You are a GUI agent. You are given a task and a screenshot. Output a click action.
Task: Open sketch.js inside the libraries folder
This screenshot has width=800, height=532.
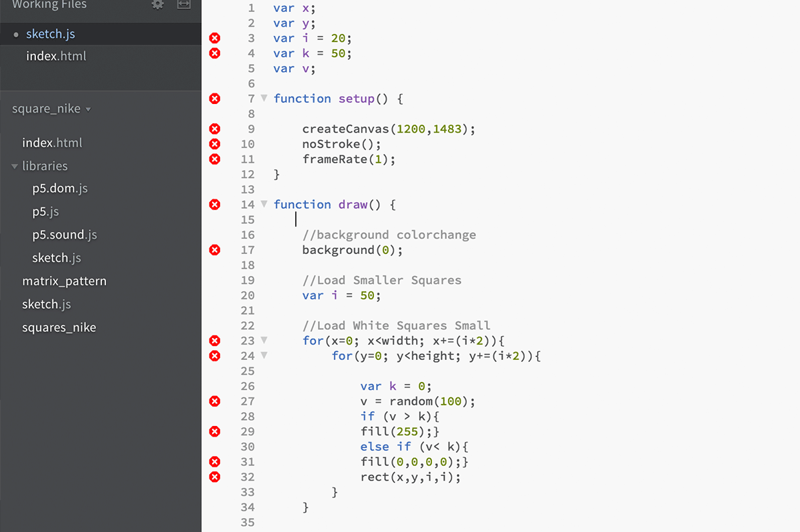tap(57, 258)
